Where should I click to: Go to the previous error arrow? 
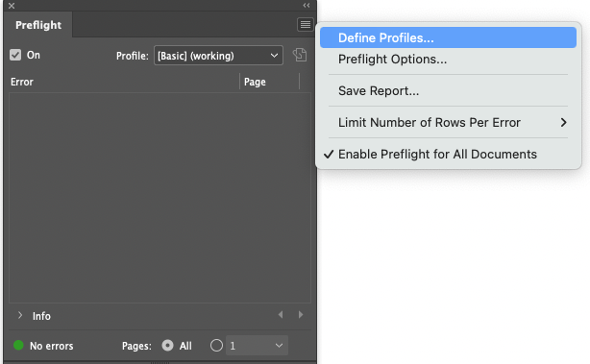tap(281, 315)
